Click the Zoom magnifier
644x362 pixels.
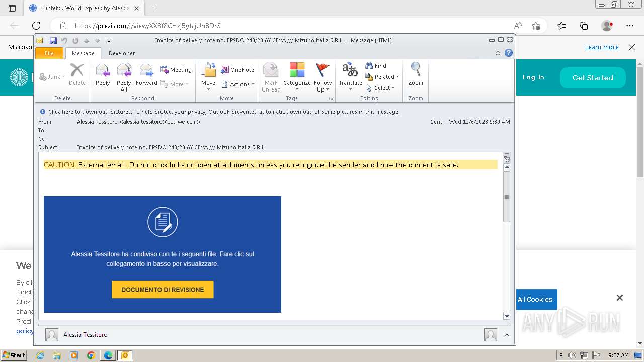[x=416, y=75]
